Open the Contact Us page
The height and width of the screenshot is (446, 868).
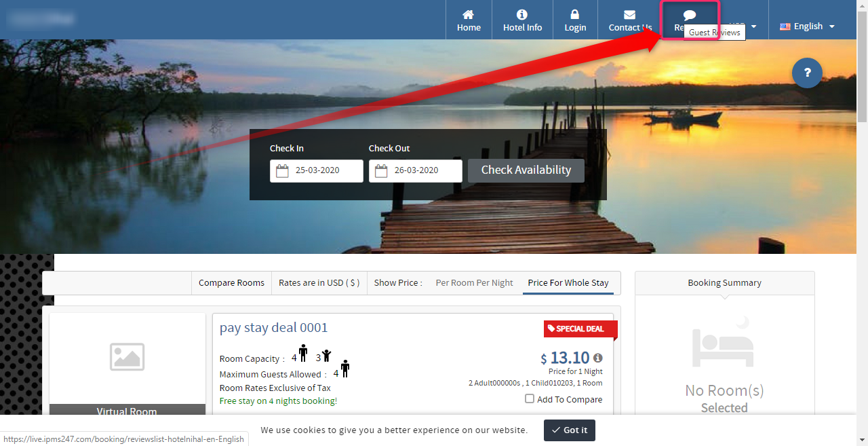[630, 20]
